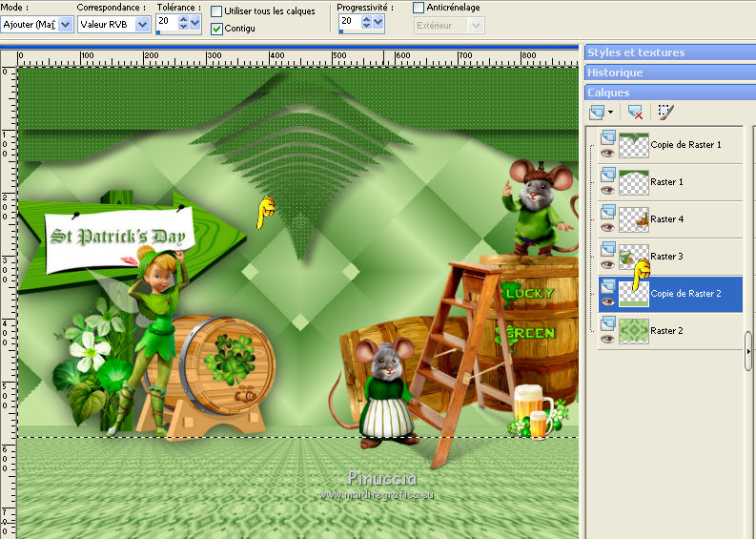Open the Extérieur dropdown
Image resolution: width=756 pixels, height=539 pixels.
click(449, 26)
